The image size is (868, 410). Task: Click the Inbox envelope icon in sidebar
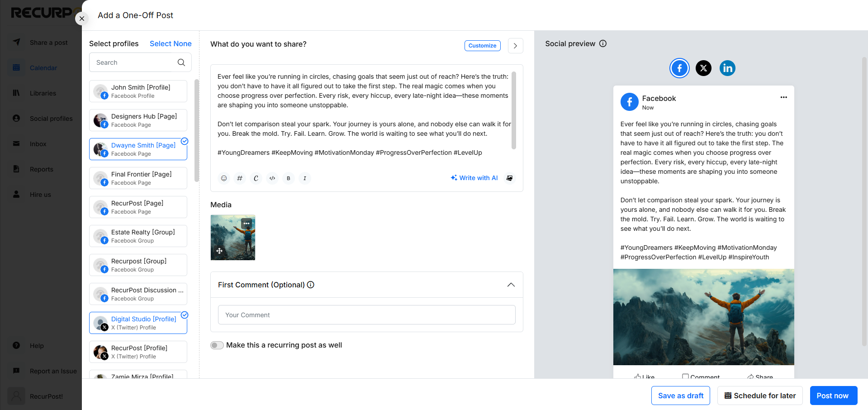(x=16, y=143)
